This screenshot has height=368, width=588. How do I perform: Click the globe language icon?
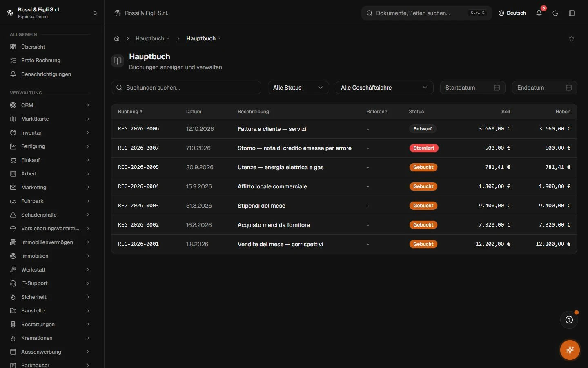tap(501, 13)
